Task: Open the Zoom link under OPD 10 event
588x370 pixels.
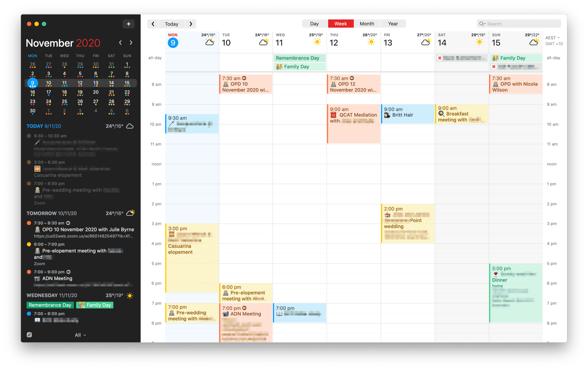Action: (x=83, y=236)
